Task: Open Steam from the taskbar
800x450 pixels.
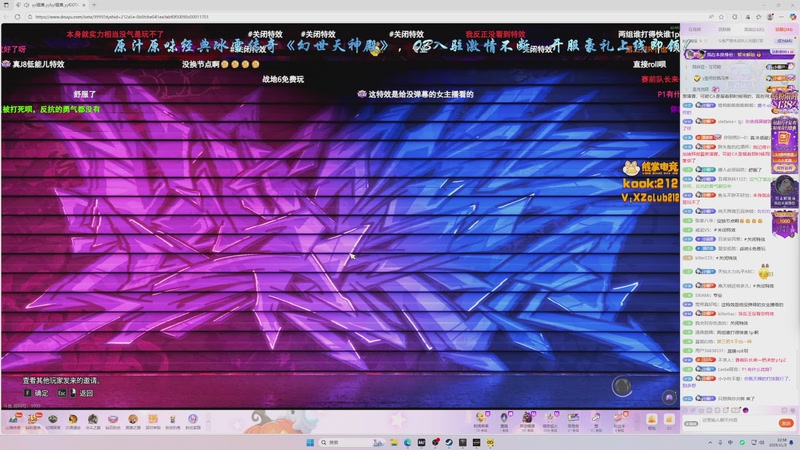Action: tap(449, 442)
